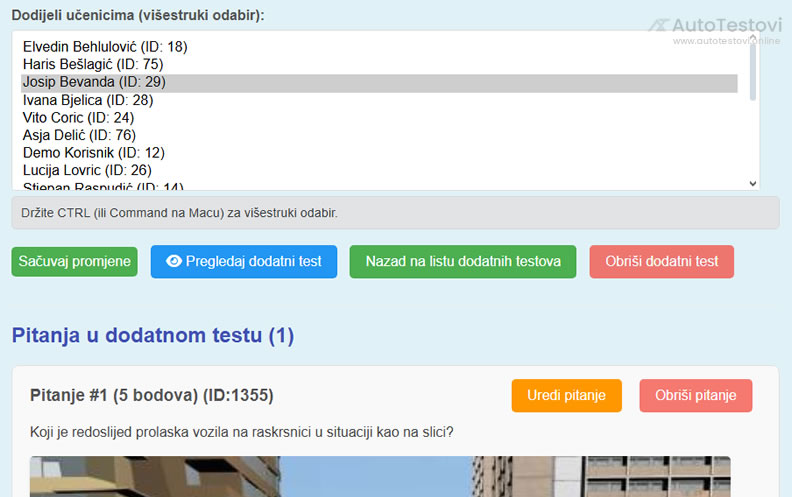Remove question via Obriši pitanje

(695, 395)
